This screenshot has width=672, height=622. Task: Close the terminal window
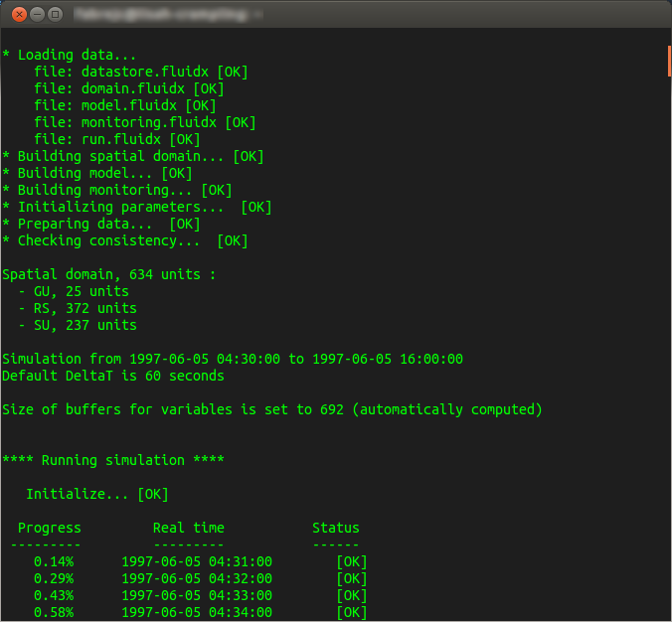coord(17,15)
